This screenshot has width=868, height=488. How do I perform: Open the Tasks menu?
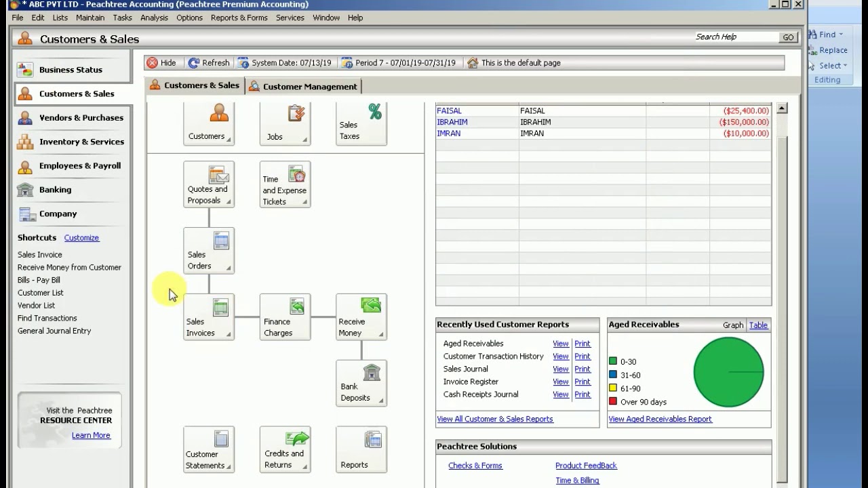(123, 18)
